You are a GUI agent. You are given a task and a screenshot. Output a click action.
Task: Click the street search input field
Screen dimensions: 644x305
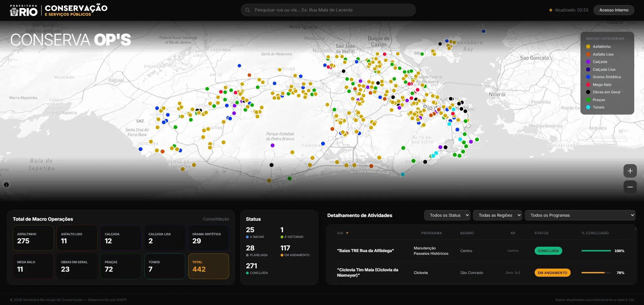[328, 10]
